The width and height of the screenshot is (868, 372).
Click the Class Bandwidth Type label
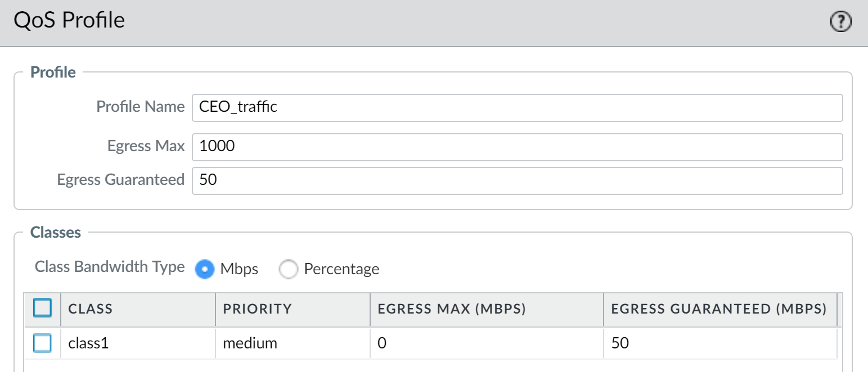pos(108,267)
